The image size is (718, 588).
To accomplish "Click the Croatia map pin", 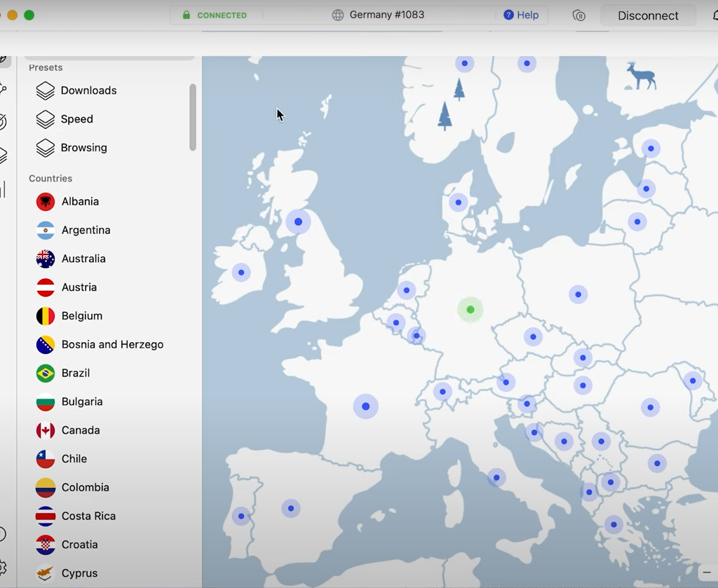I will [x=534, y=432].
